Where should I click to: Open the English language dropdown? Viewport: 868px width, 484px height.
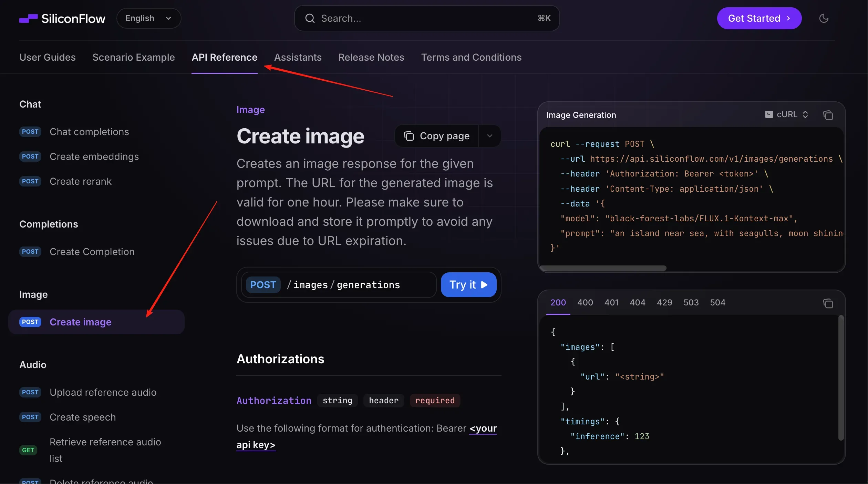coord(149,18)
